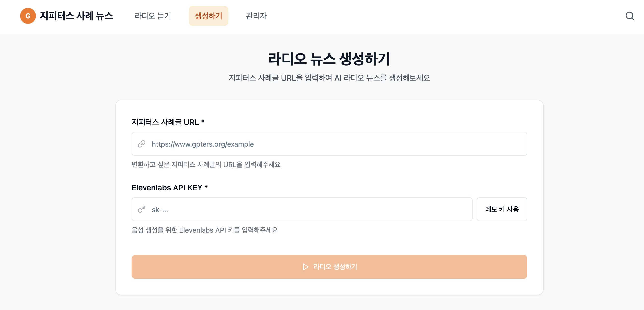Click the orange G logo icon
This screenshot has width=644, height=310.
28,16
